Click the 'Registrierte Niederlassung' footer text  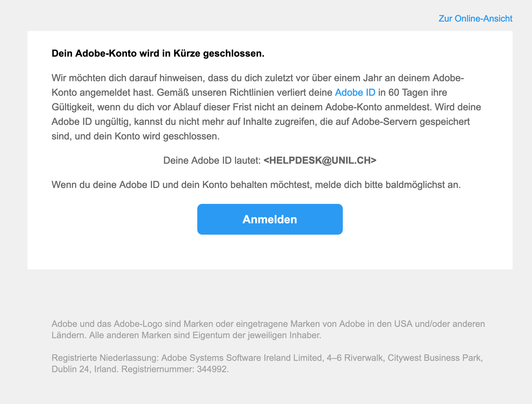[x=105, y=358]
